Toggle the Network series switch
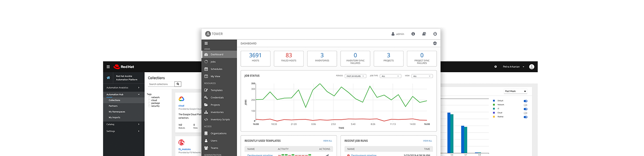 pyautogui.click(x=525, y=105)
